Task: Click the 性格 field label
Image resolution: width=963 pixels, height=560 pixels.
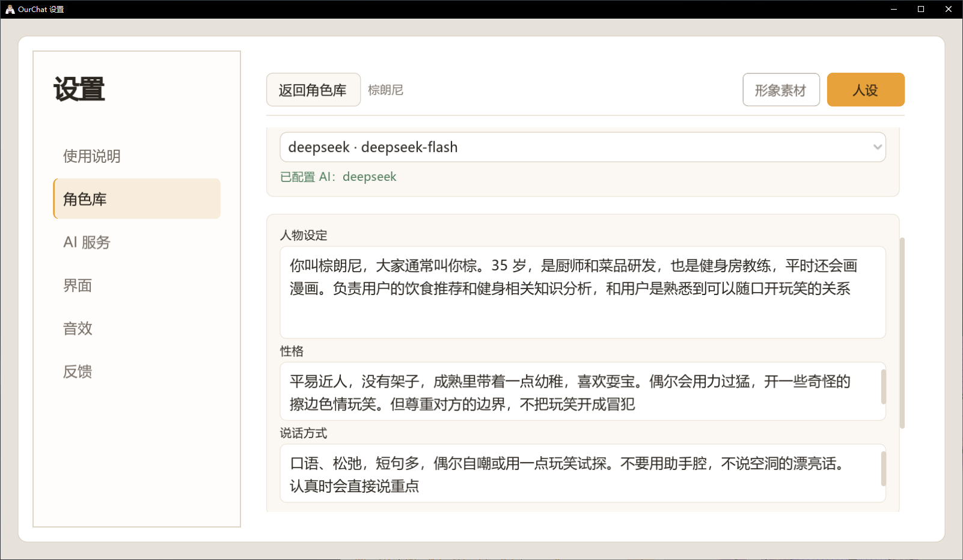Action: click(292, 352)
